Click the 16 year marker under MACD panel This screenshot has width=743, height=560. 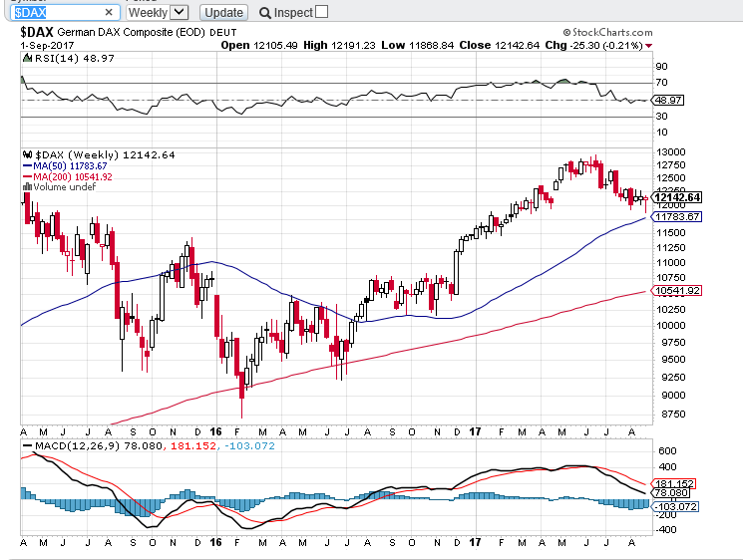pos(215,542)
